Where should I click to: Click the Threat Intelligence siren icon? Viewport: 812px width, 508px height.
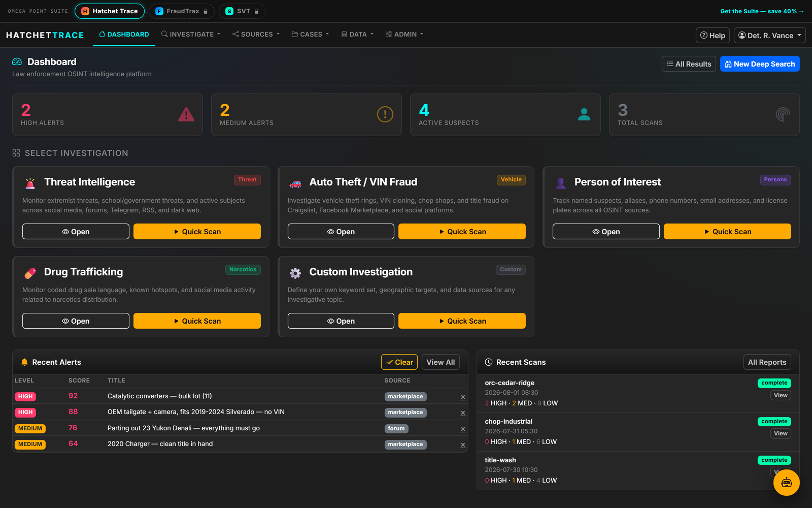click(x=30, y=183)
